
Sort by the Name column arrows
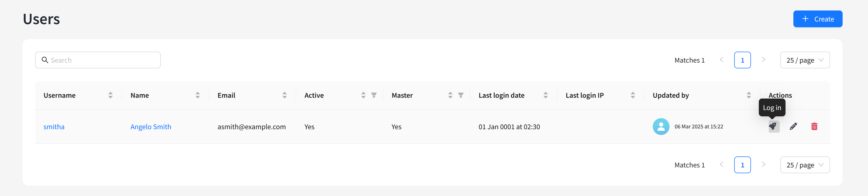[x=197, y=95]
